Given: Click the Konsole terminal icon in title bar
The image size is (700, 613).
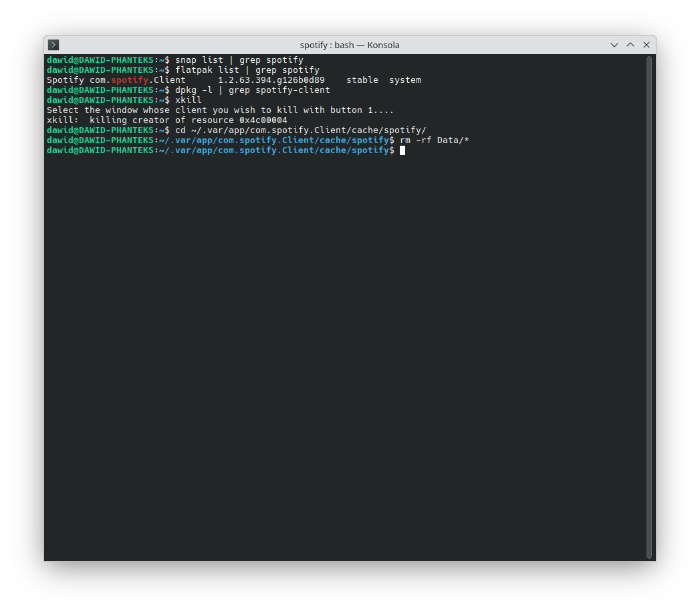Looking at the screenshot, I should point(53,45).
